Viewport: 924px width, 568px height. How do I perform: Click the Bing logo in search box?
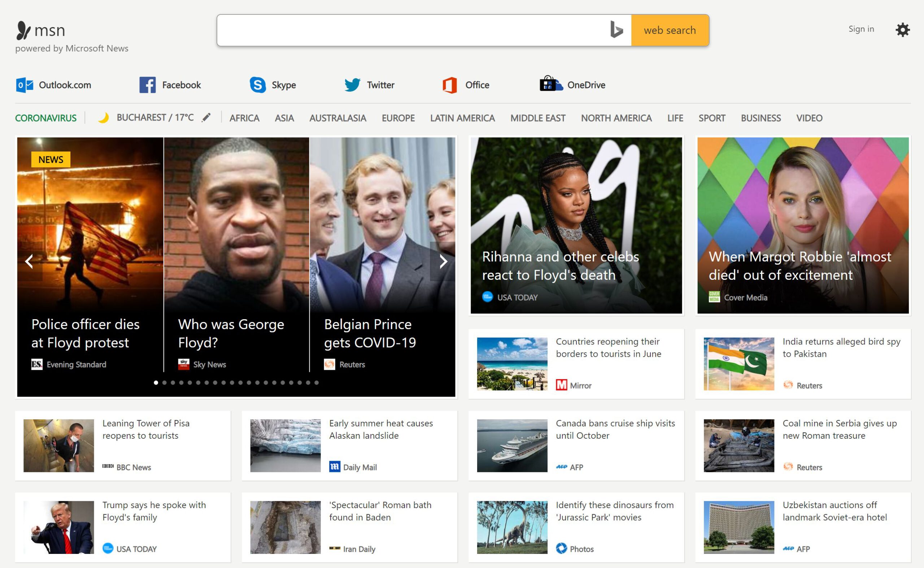click(x=616, y=30)
